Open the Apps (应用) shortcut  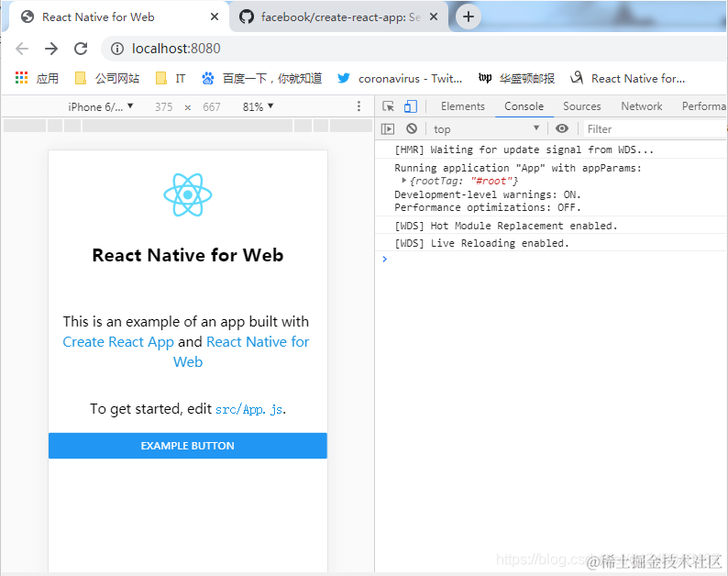coord(38,78)
